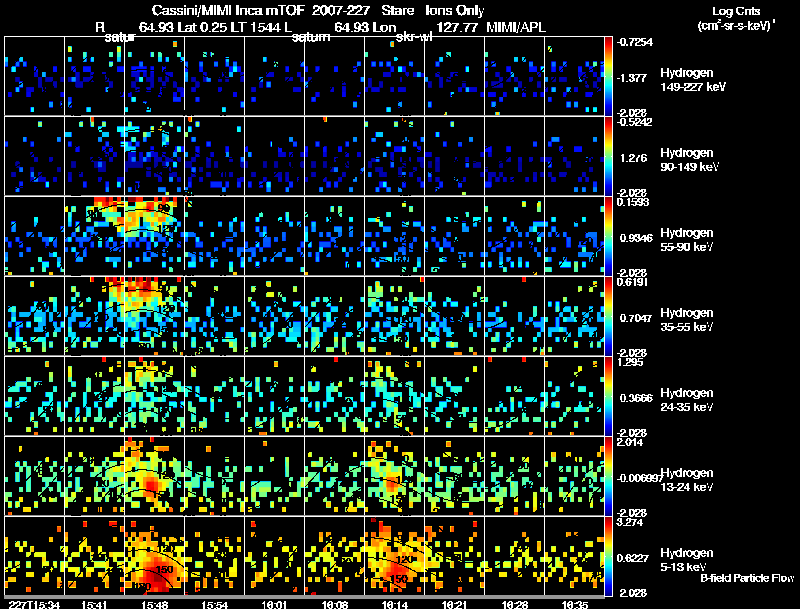Click the '15:48' time axis label
800x609 pixels.
(155, 604)
